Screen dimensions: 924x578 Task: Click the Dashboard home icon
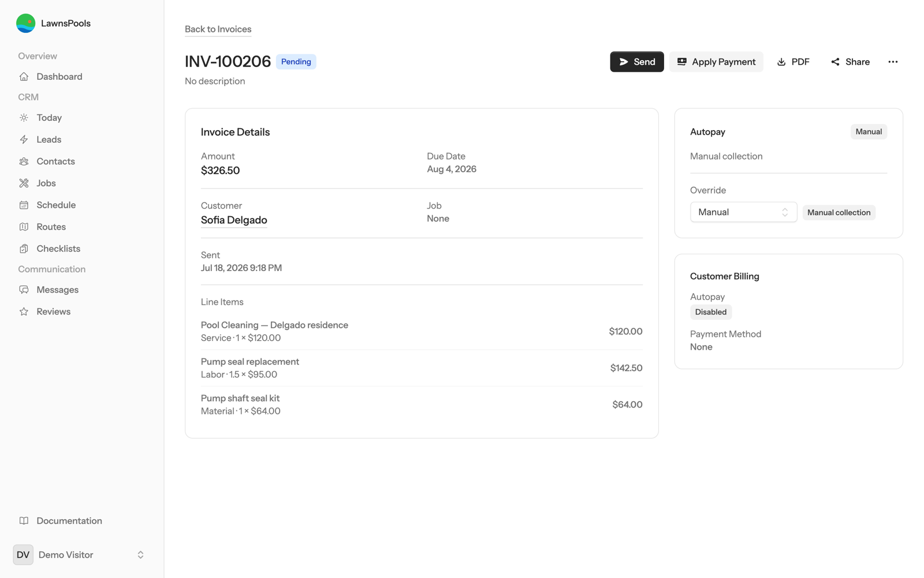point(24,76)
